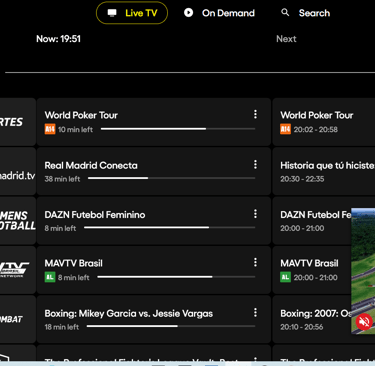Open next World Poker Tour 20:02 - 20:58
The height and width of the screenshot is (366, 375).
click(x=324, y=122)
